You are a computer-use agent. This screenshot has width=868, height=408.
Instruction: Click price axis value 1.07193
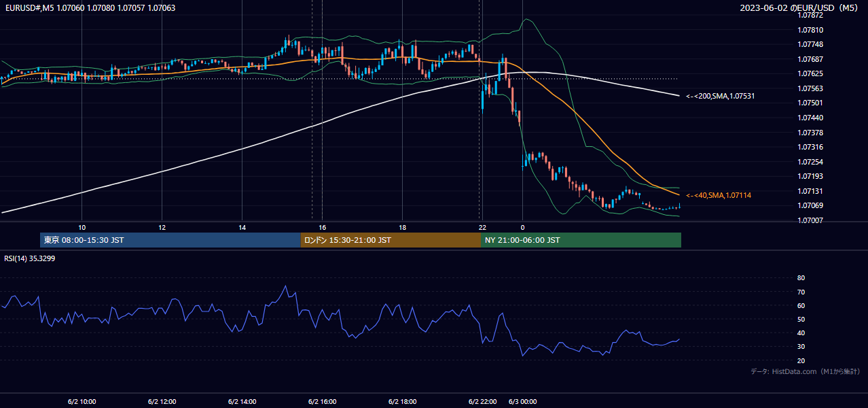click(x=810, y=176)
